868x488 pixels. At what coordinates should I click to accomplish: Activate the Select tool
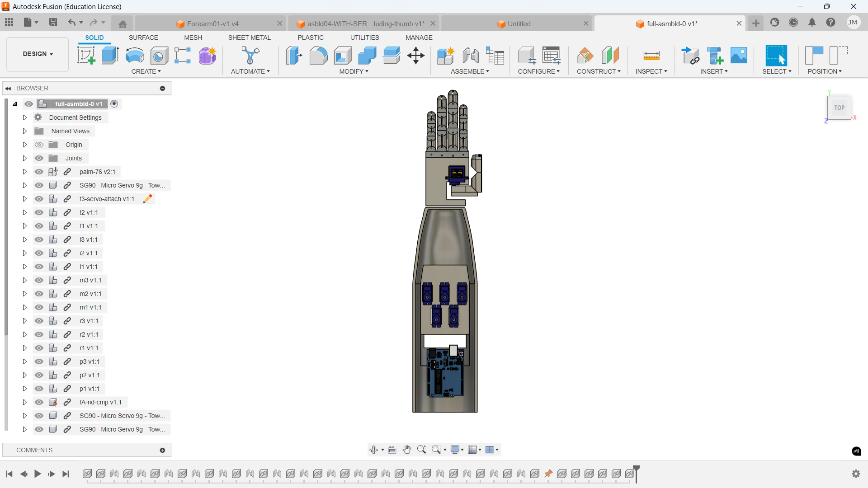pyautogui.click(x=776, y=56)
